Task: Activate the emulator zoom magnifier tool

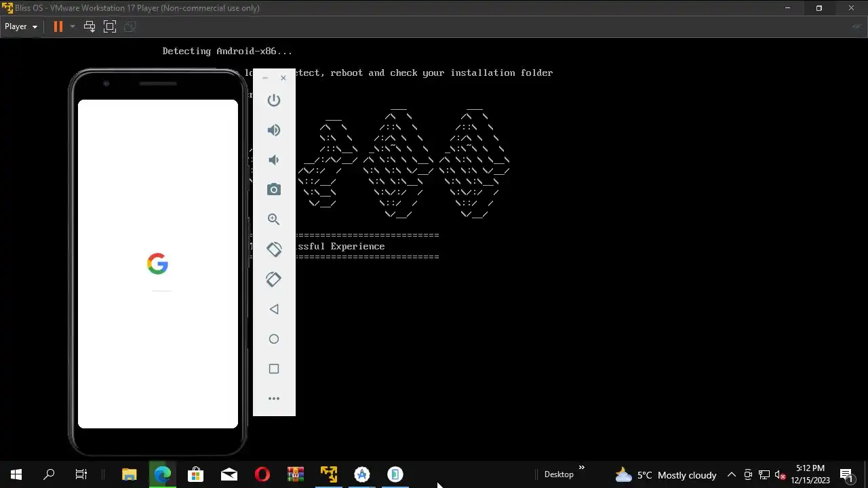Action: click(x=274, y=220)
